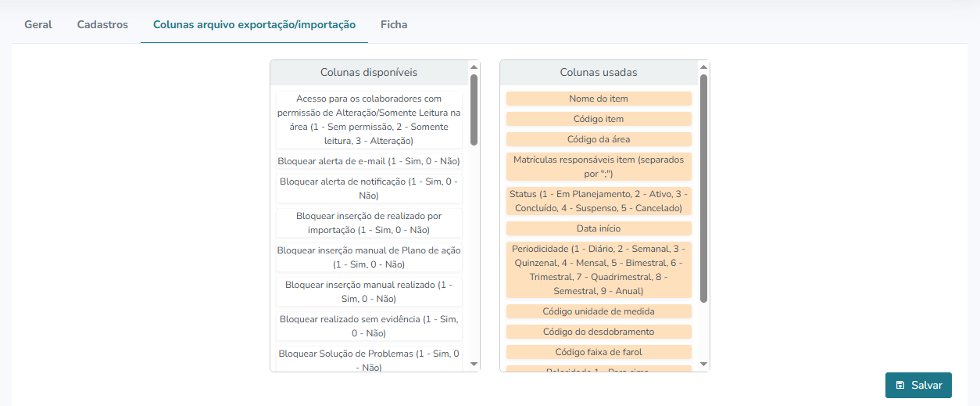Select 'Código faixa de farol' used column
Viewport: 980px width, 406px height.
click(599, 352)
